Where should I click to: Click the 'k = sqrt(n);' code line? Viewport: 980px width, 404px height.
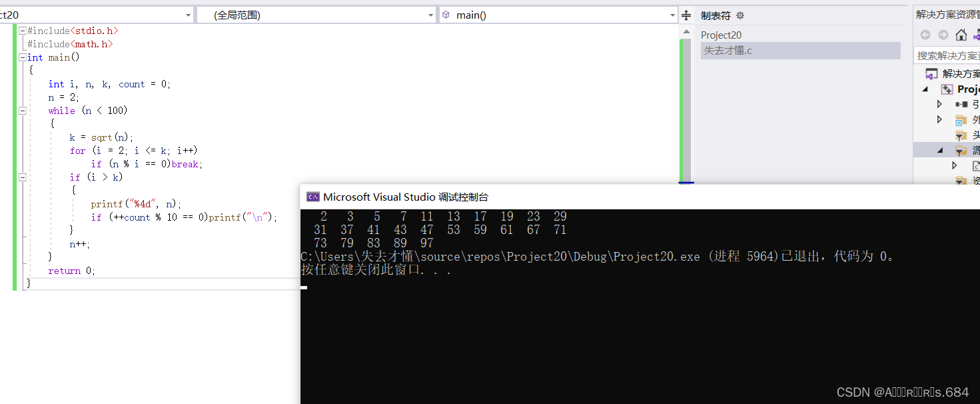tap(102, 137)
